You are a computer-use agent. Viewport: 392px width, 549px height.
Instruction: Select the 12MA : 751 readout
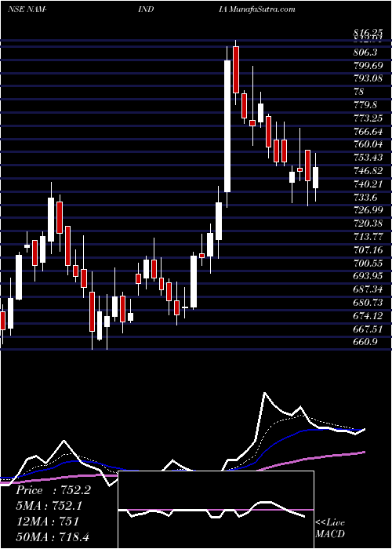click(x=48, y=522)
